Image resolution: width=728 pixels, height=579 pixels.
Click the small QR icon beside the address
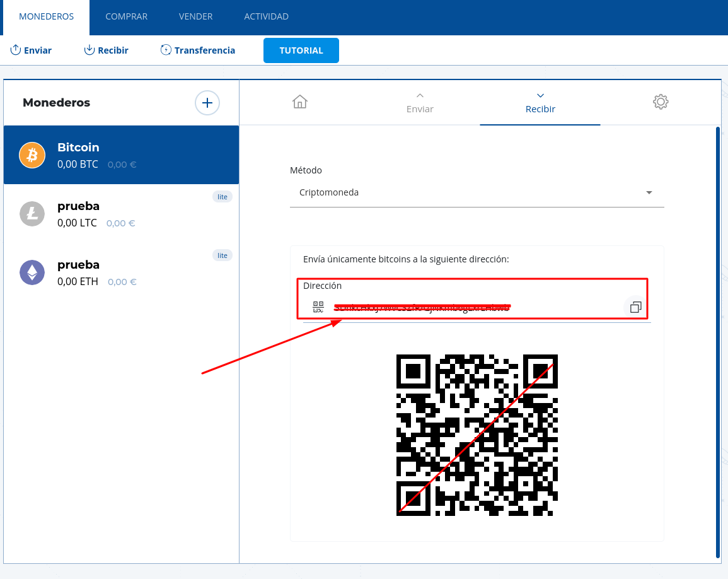318,307
